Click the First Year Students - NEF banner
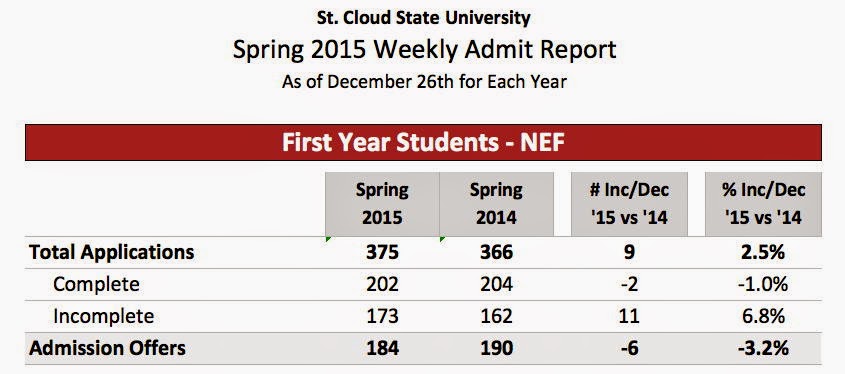 coord(423,143)
